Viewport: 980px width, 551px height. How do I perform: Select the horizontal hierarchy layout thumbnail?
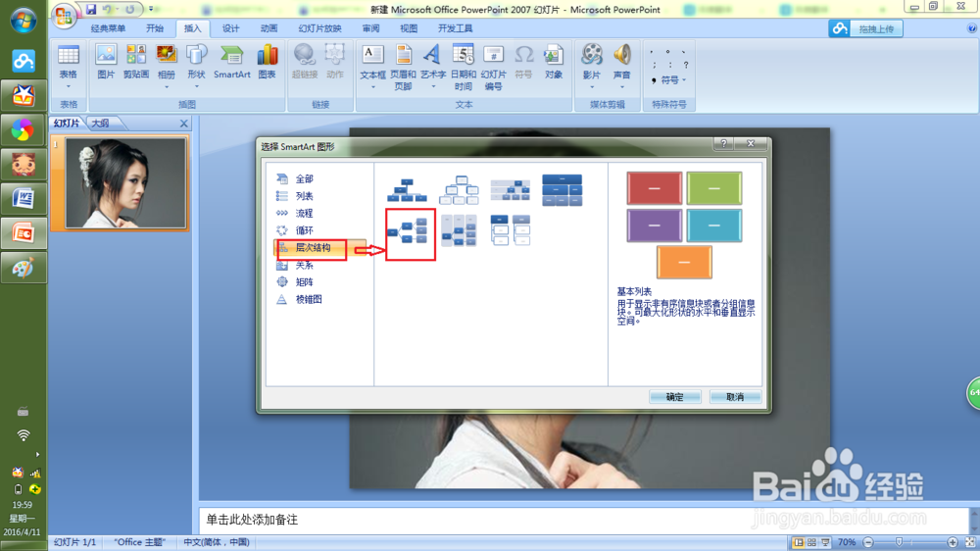pos(410,232)
